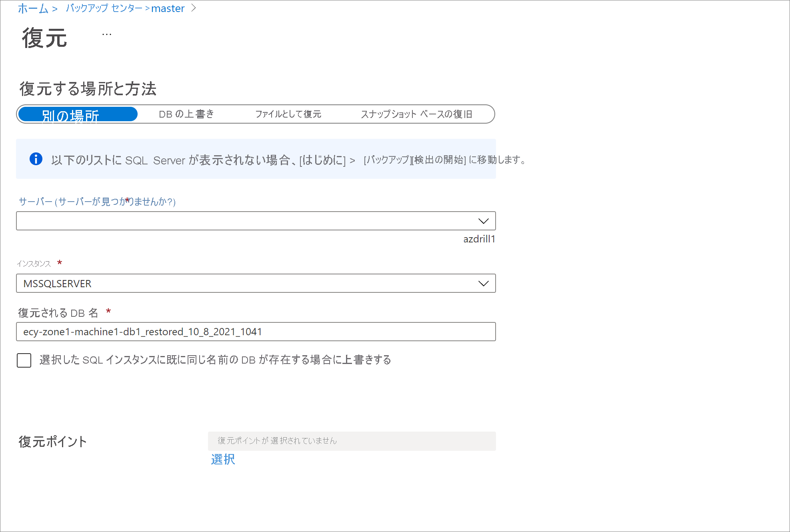
Task: Click the サーバー dropdown chevron arrow
Action: click(483, 221)
